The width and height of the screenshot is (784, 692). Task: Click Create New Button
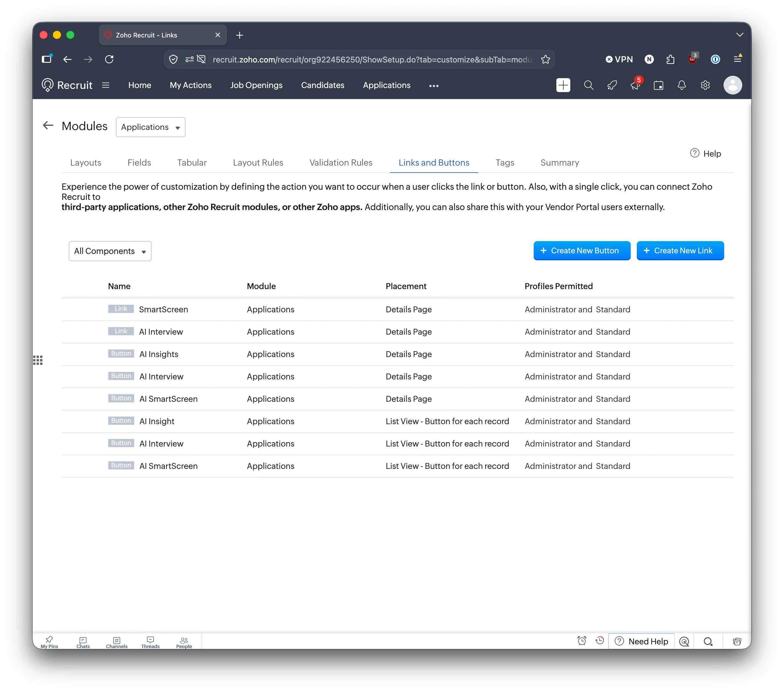point(582,251)
